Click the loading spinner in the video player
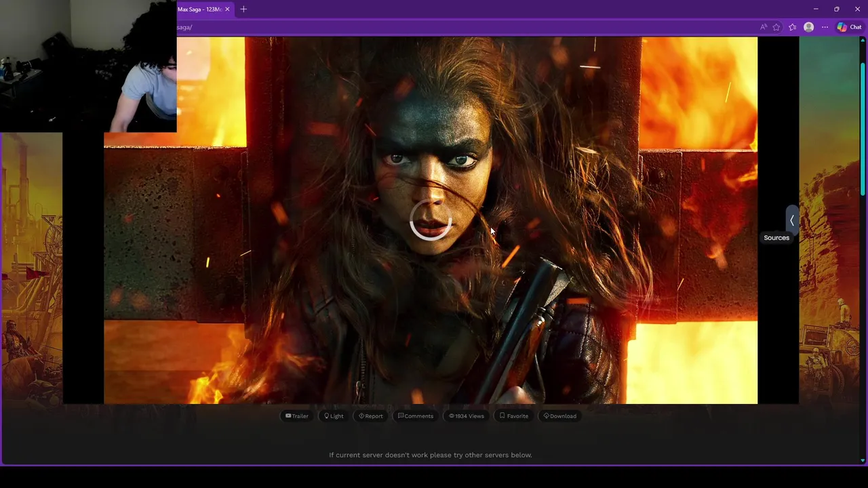This screenshot has height=488, width=868. 431,220
